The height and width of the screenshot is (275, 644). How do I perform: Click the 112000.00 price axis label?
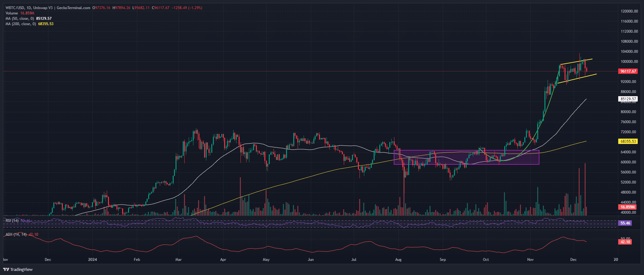(629, 31)
